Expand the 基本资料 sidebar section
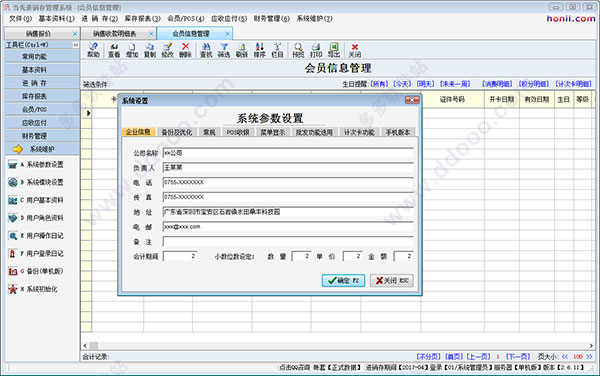This screenshot has height=376, width=600. coord(42,70)
